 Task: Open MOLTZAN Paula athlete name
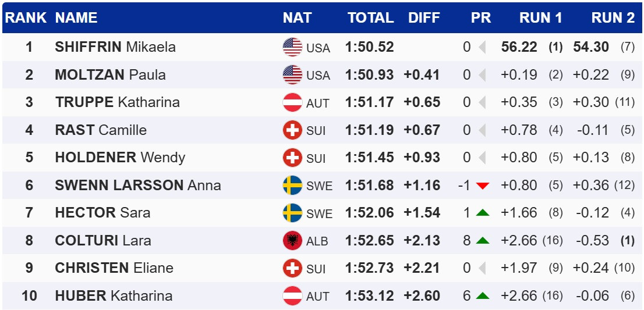point(110,74)
